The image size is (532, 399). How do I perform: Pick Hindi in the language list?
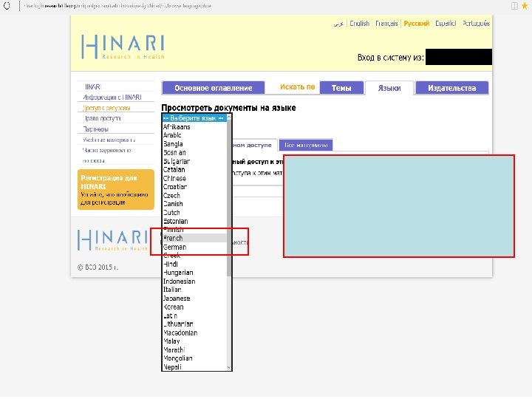(x=194, y=264)
